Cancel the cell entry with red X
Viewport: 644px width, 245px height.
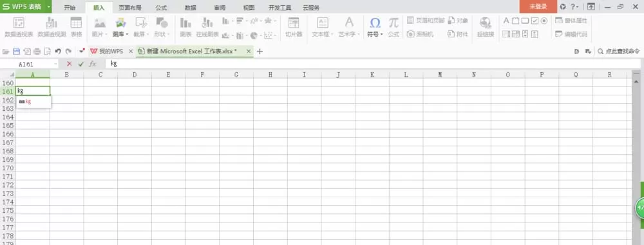[x=69, y=64]
